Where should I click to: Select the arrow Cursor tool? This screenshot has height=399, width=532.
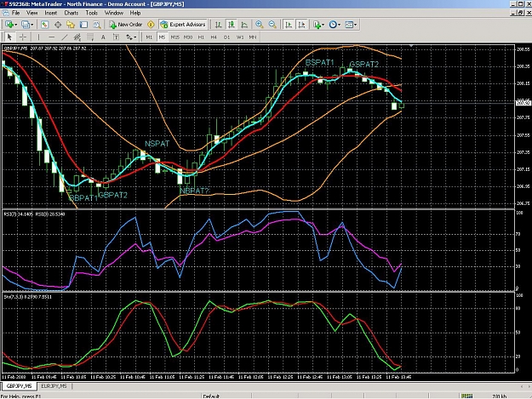click(x=9, y=37)
